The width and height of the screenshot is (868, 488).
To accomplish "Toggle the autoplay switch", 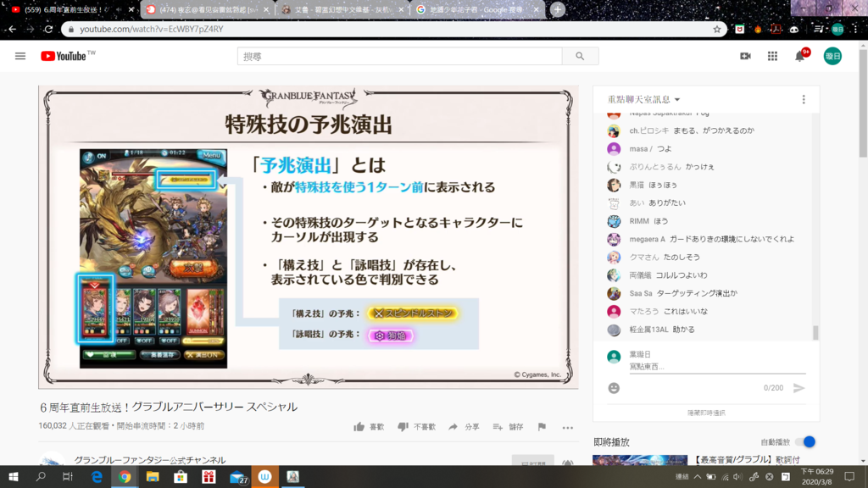I will (x=805, y=441).
